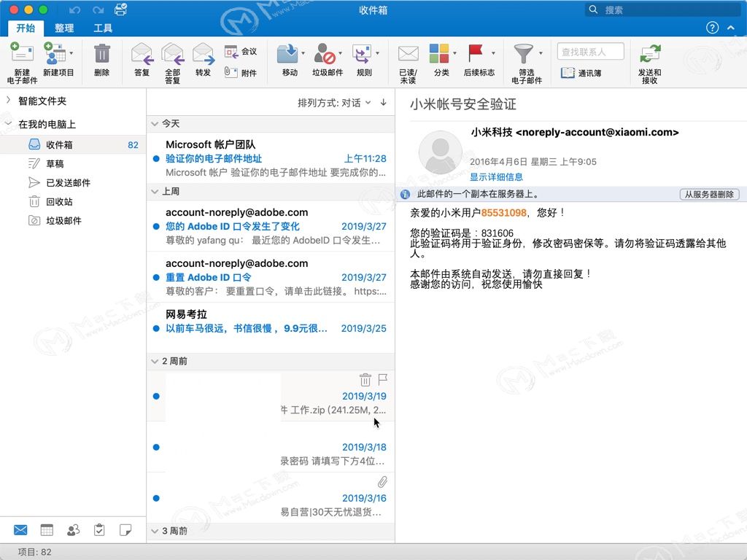Toggle unread dot on 网易考拉 message
747x560 pixels.
point(156,329)
